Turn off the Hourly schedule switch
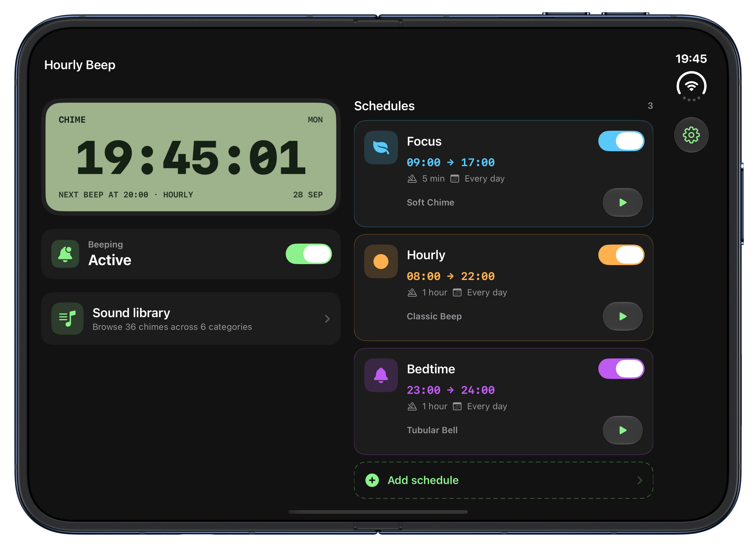The image size is (756, 549). point(621,255)
